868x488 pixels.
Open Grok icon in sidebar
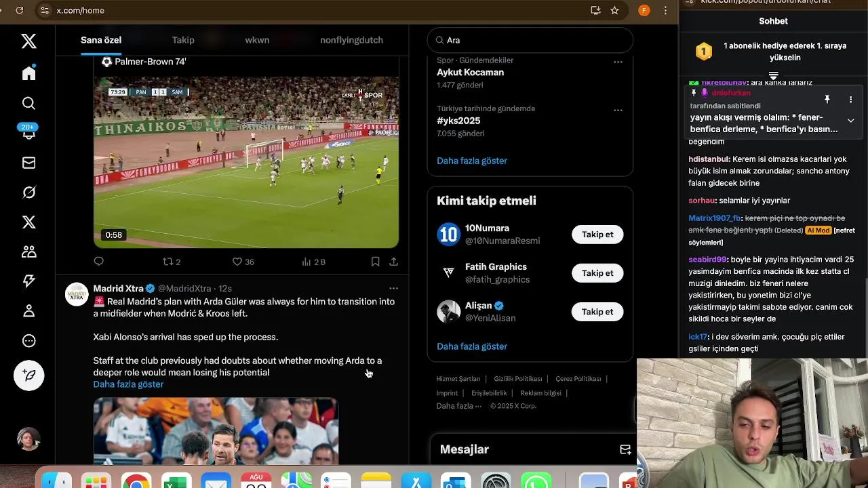tap(28, 192)
